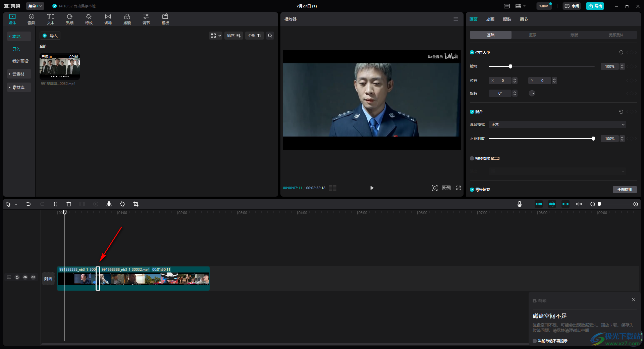
Task: Play the video in the player
Action: pyautogui.click(x=372, y=188)
